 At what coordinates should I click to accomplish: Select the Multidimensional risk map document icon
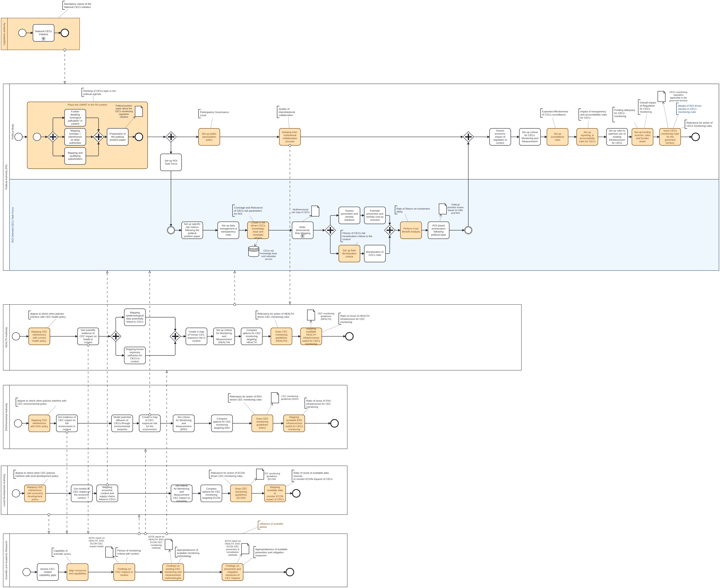(315, 211)
